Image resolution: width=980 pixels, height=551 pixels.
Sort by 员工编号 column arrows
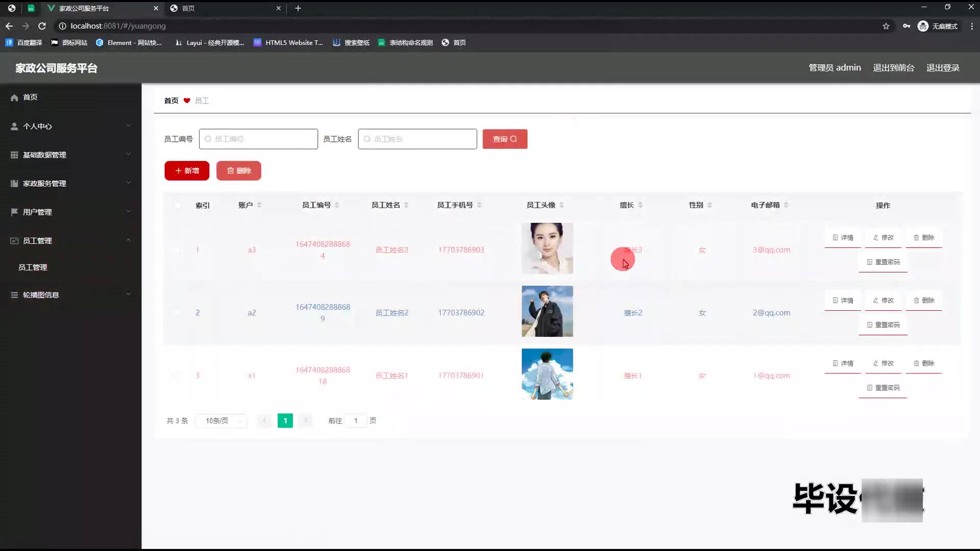coord(337,205)
